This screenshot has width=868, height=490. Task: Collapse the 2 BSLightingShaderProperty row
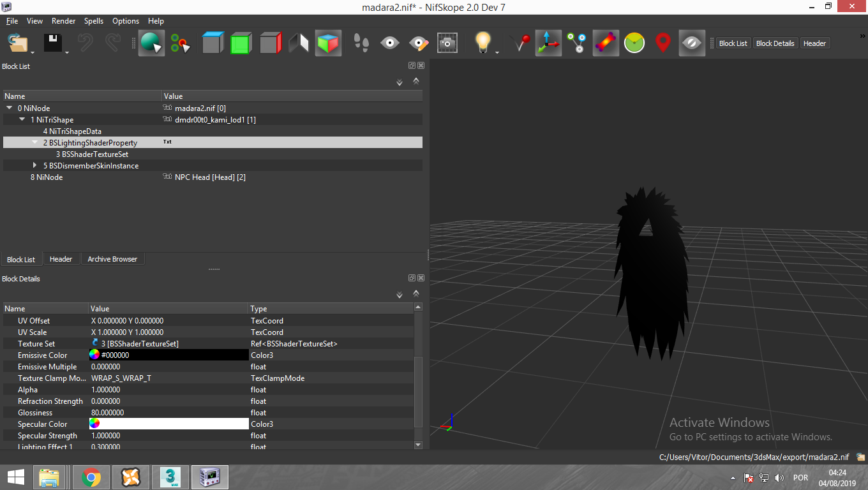click(x=35, y=142)
